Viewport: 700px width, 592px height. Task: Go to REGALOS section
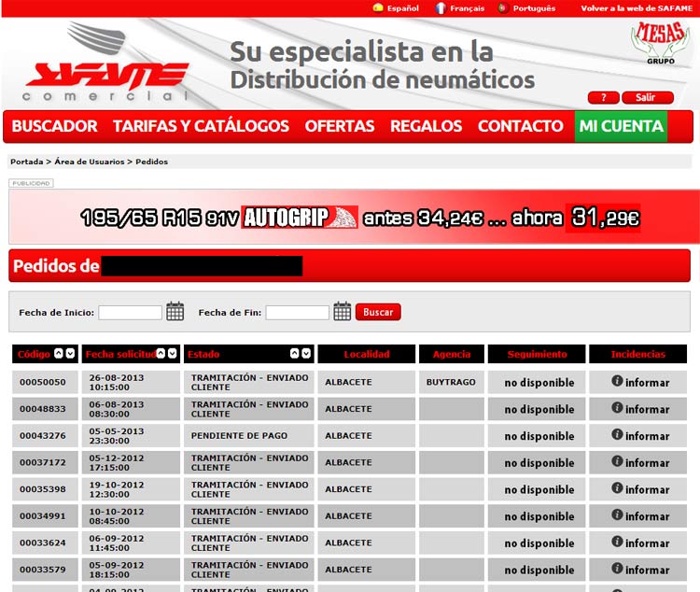tap(426, 126)
